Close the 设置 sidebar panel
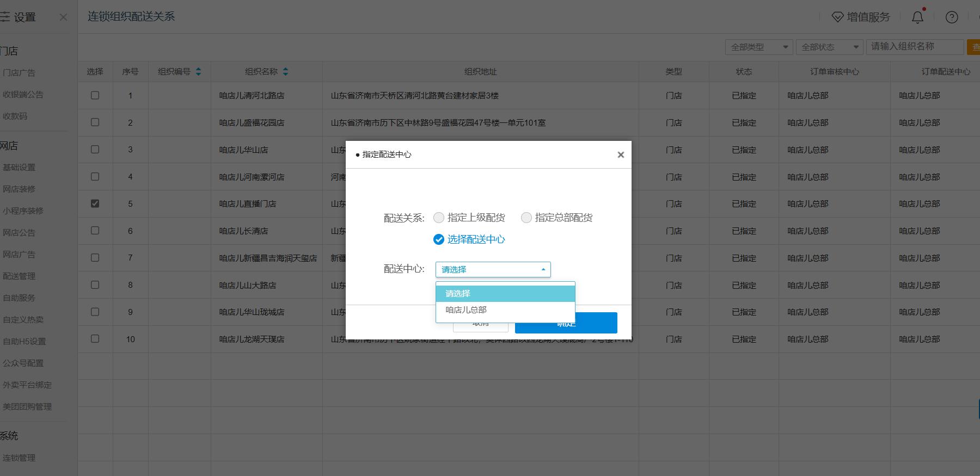Screen dimensions: 980x476 (63, 17)
